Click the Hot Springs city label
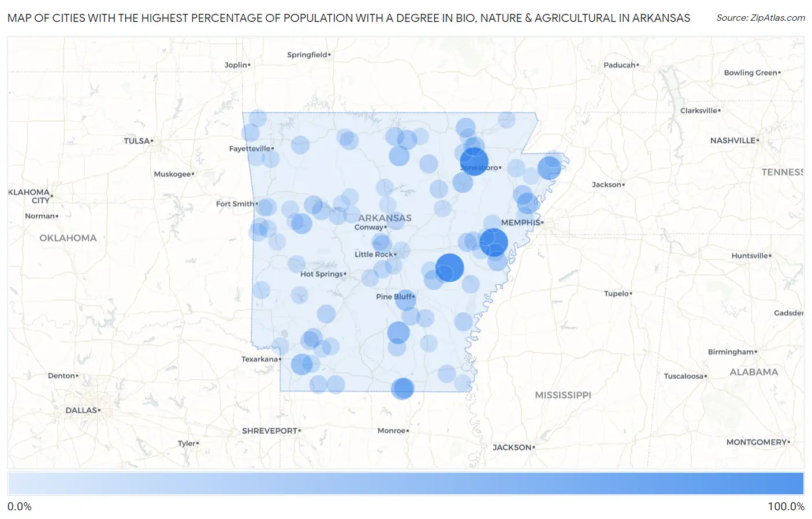Screen dimensions: 812x519 click(x=322, y=274)
